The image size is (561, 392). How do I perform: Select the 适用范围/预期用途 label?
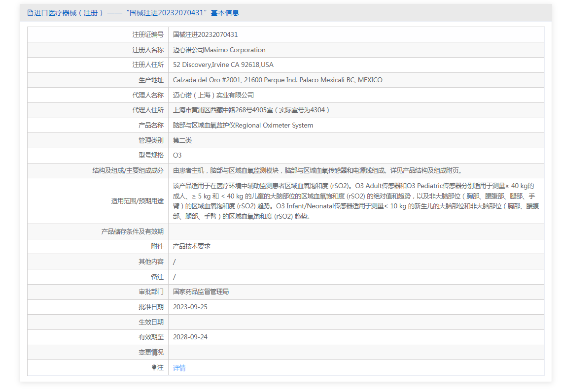[x=138, y=201]
